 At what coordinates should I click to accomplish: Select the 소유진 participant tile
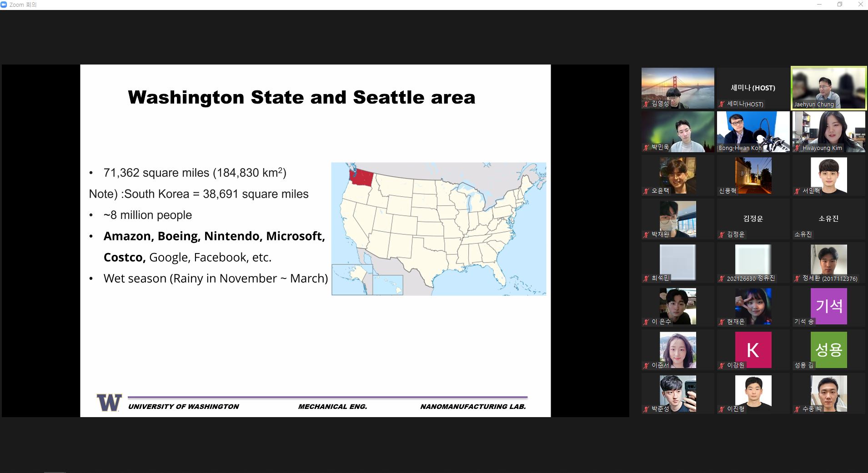829,219
